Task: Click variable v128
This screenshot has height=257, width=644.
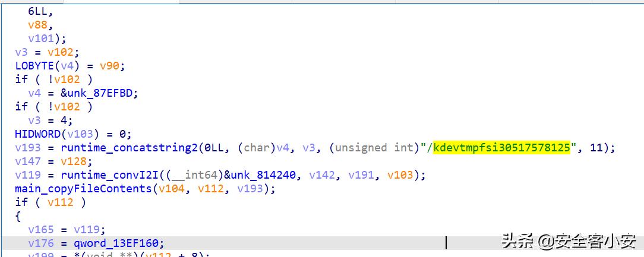Action: click(74, 161)
